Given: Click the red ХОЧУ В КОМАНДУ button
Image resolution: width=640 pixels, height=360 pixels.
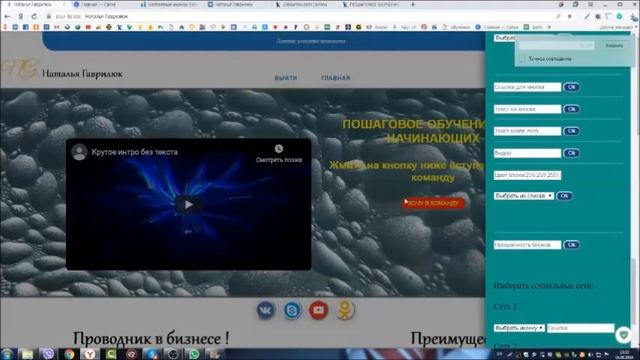Looking at the screenshot, I should (433, 203).
